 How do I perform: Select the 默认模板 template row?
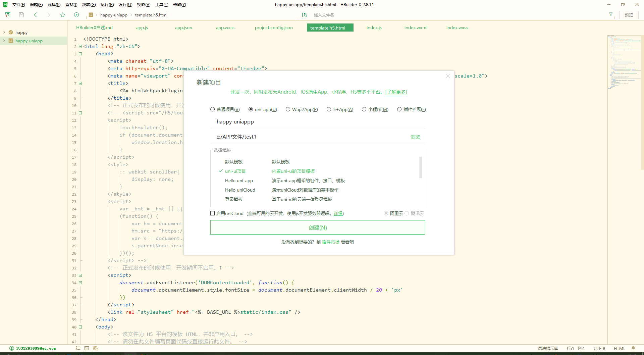coord(318,162)
